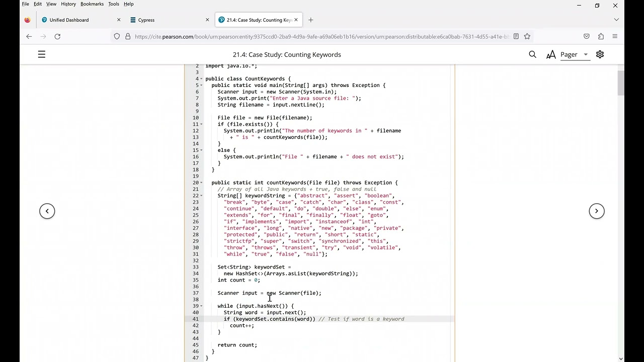Open the Pocket save icon
This screenshot has height=362, width=644.
pos(587,36)
